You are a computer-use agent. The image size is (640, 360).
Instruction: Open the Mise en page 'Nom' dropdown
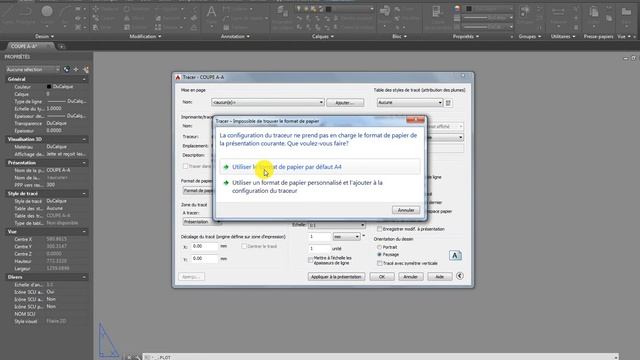point(268,102)
